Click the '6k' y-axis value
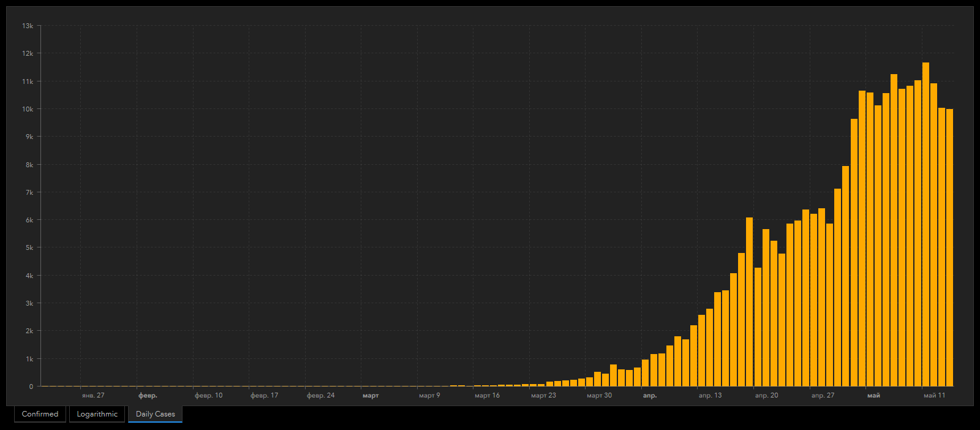 tap(29, 220)
